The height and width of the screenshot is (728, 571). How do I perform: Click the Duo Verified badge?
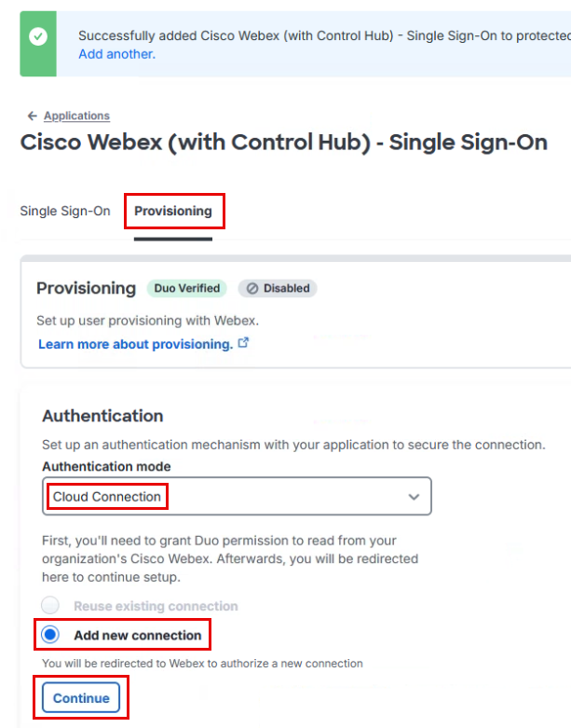click(186, 288)
